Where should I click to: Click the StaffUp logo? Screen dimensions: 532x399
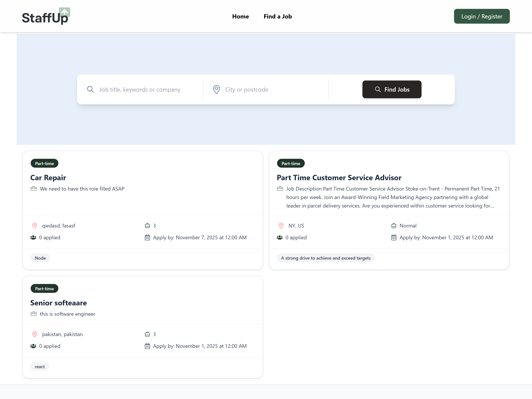pos(46,16)
